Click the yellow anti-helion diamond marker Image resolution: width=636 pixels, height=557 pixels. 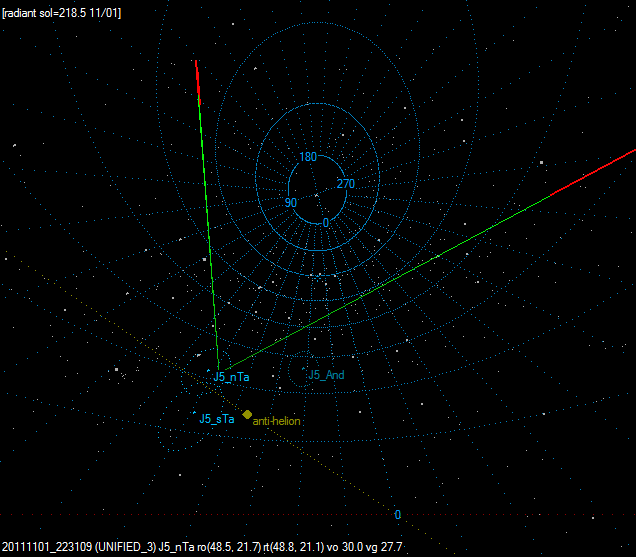pyautogui.click(x=247, y=414)
